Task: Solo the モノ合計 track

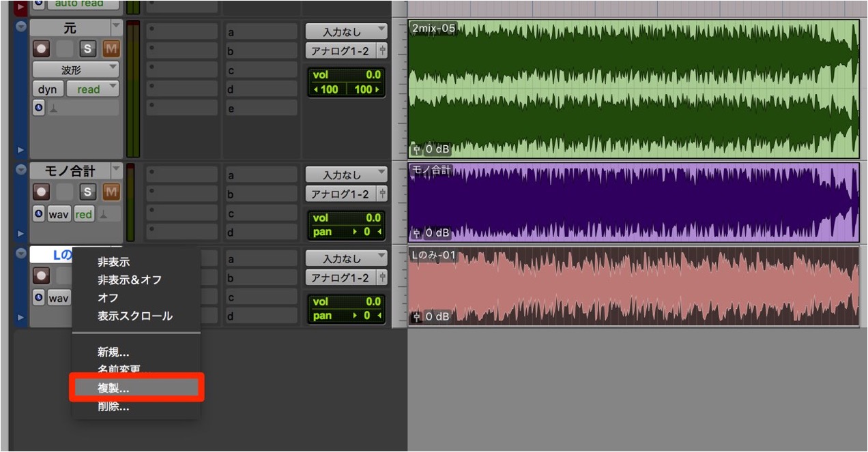Action: click(x=88, y=192)
